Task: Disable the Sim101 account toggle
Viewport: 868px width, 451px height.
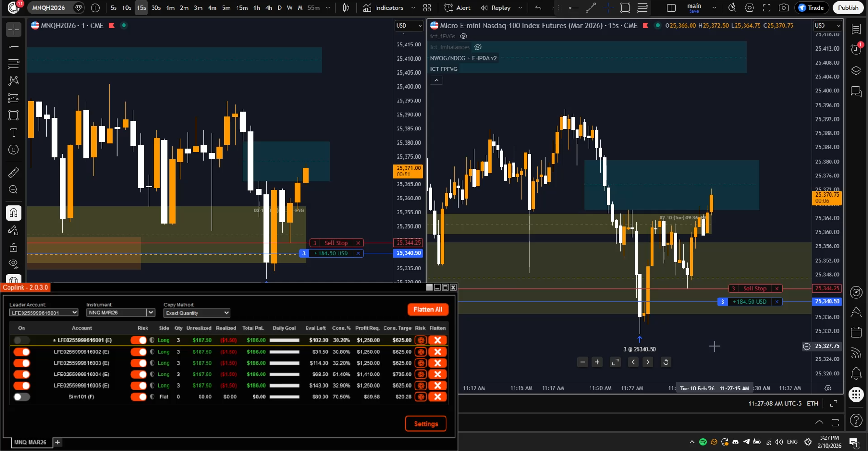Action: click(22, 397)
